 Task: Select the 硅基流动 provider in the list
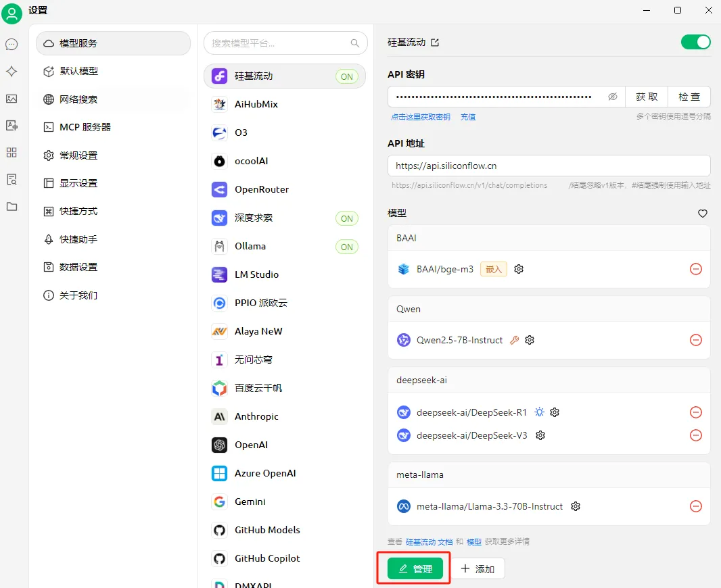[x=285, y=76]
